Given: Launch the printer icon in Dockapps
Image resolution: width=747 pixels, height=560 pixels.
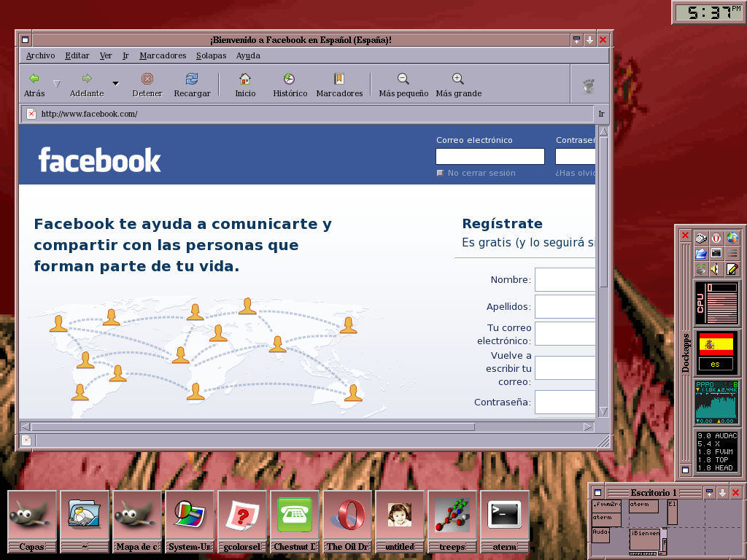Looking at the screenshot, I should pyautogui.click(x=701, y=238).
